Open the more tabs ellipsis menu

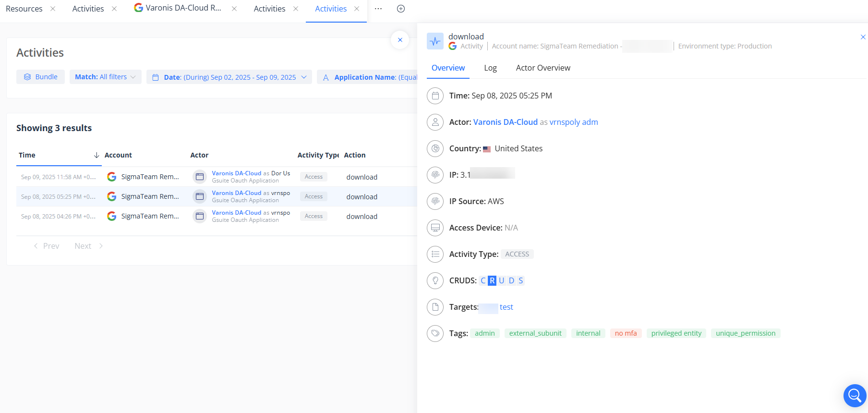378,9
